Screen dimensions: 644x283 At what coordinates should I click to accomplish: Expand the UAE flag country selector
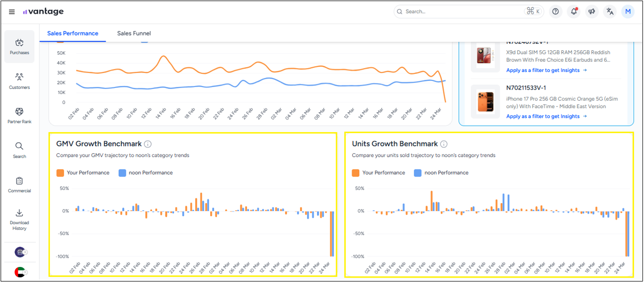click(x=20, y=272)
